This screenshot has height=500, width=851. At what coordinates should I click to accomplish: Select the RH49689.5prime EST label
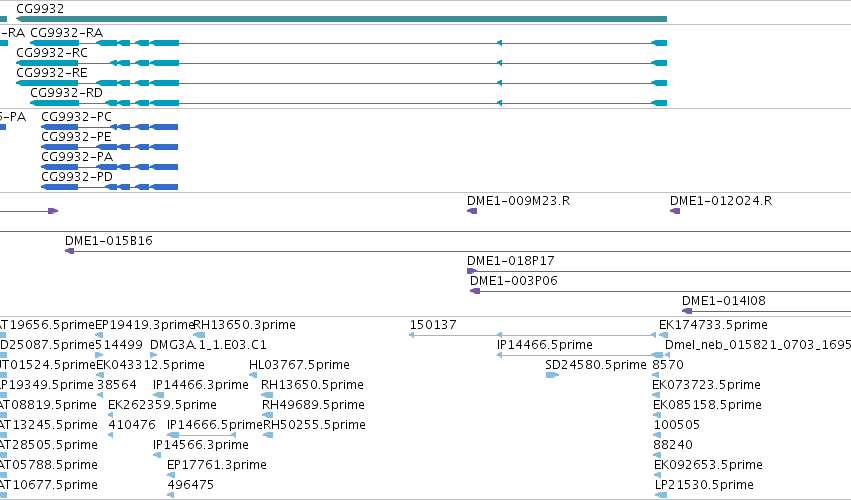pyautogui.click(x=313, y=406)
